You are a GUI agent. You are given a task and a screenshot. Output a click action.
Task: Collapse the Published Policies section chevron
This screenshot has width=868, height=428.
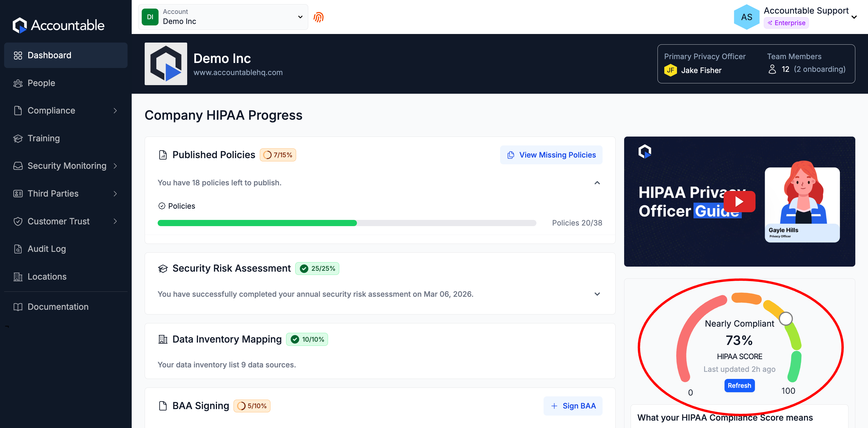pos(597,183)
